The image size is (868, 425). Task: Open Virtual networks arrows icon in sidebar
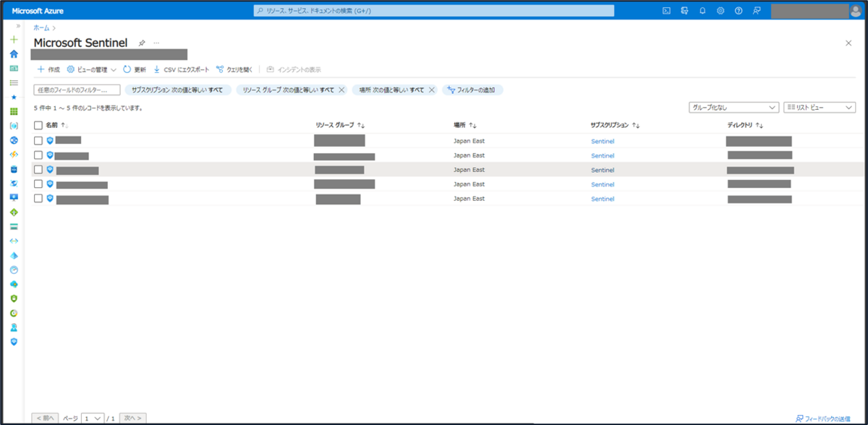tap(14, 241)
